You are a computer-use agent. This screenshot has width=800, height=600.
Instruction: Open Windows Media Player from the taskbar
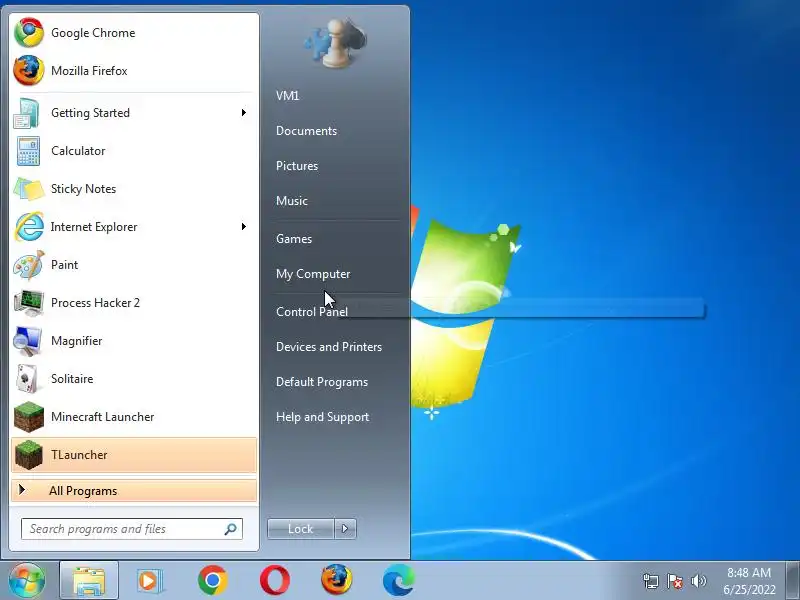(150, 581)
